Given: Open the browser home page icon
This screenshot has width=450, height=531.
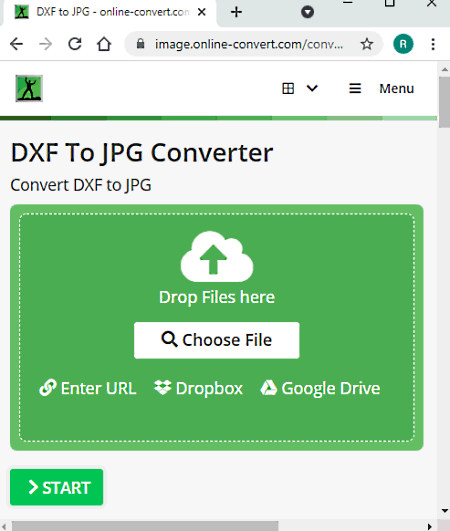Looking at the screenshot, I should pyautogui.click(x=104, y=44).
